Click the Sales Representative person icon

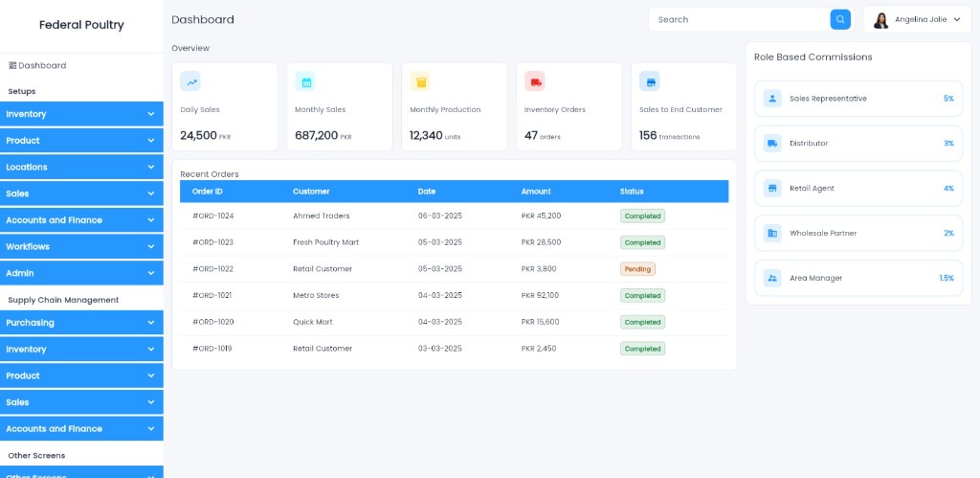point(772,99)
